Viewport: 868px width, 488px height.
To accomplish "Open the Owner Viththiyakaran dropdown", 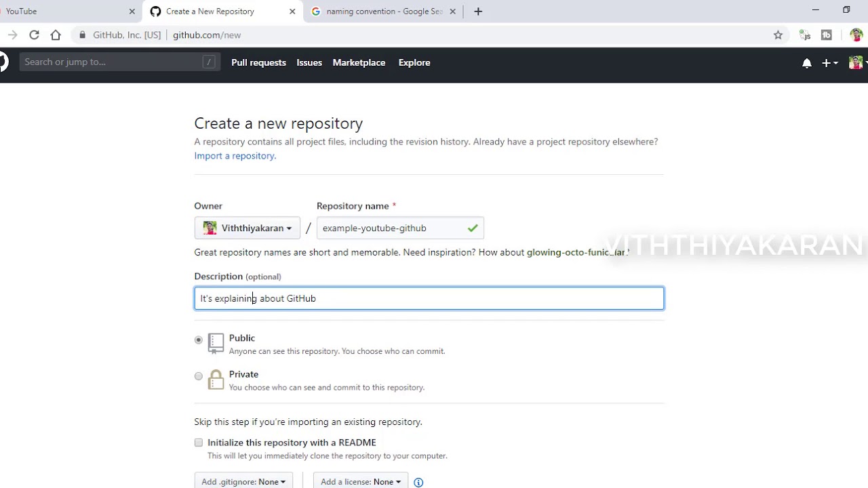I will [x=248, y=228].
